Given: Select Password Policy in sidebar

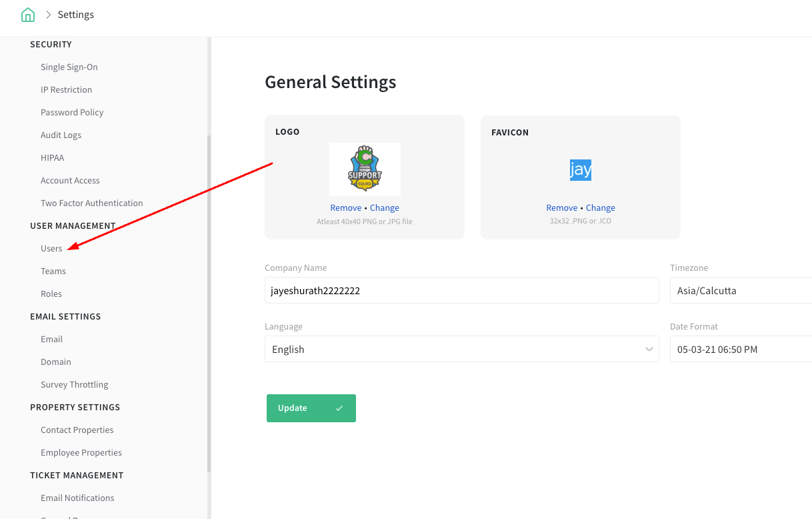Looking at the screenshot, I should (x=72, y=112).
